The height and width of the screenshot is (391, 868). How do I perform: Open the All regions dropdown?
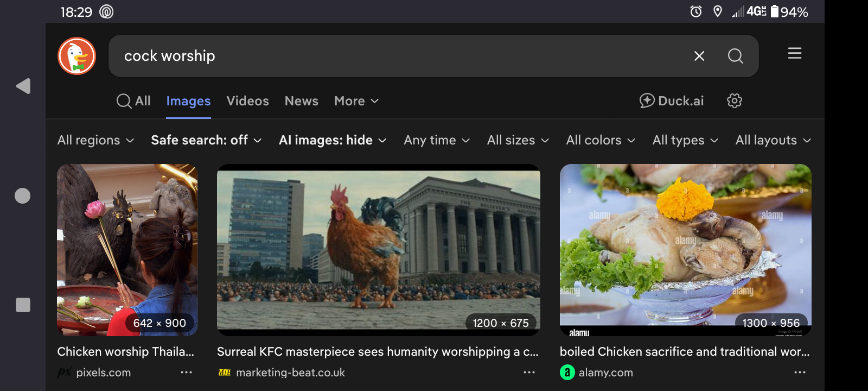tap(96, 140)
